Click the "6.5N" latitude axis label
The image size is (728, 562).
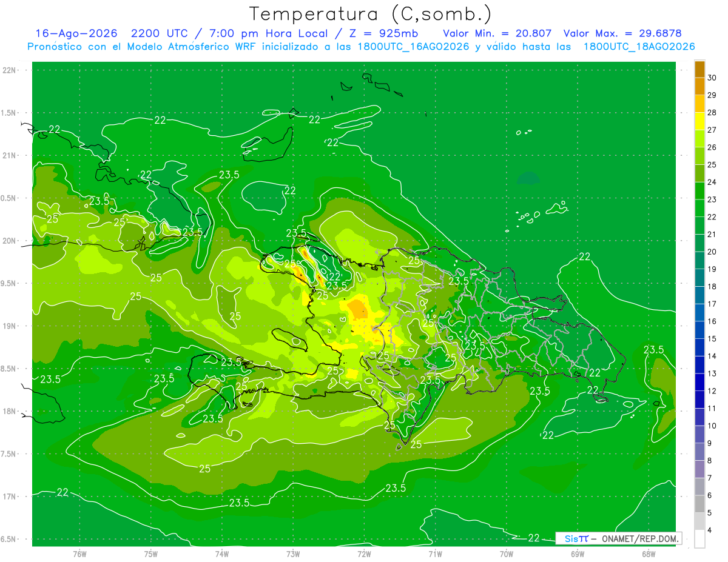click(x=9, y=540)
